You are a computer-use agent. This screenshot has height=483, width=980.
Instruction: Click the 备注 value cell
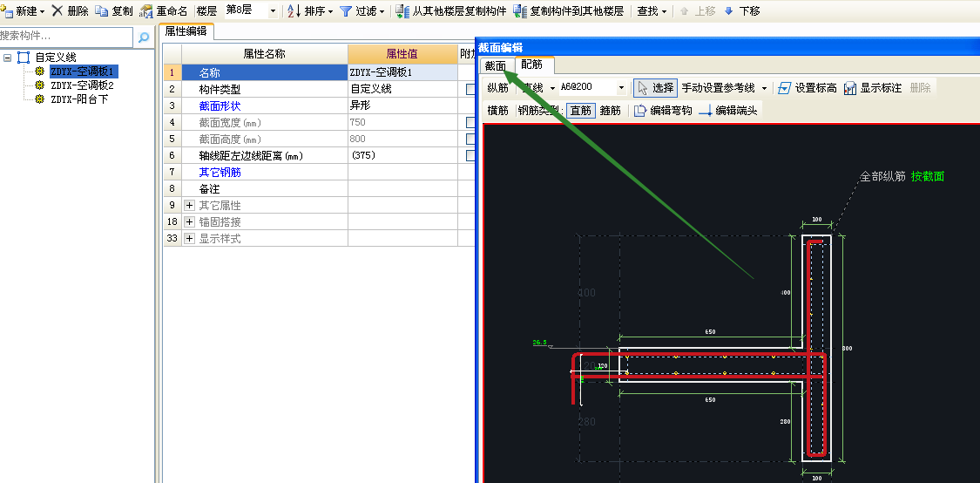coord(402,188)
